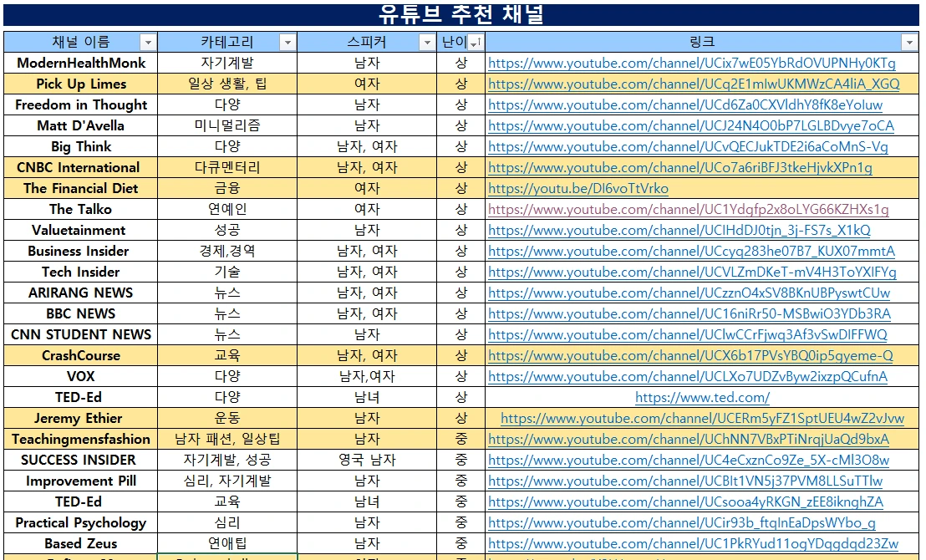Open Business Insider channel link
Image resolution: width=926 pixels, height=560 pixels.
(691, 251)
